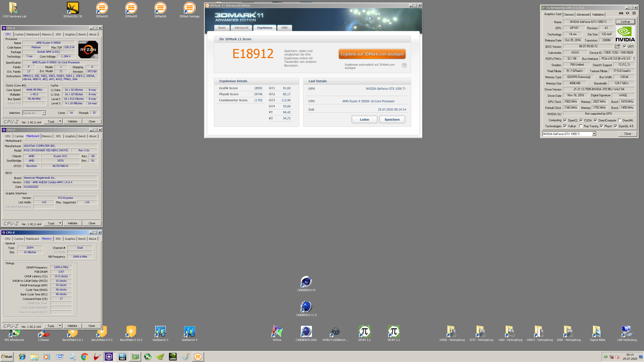The image size is (644, 362).
Task: Launch CINEBENCH 11.5 from the desktop
Action: (x=306, y=308)
